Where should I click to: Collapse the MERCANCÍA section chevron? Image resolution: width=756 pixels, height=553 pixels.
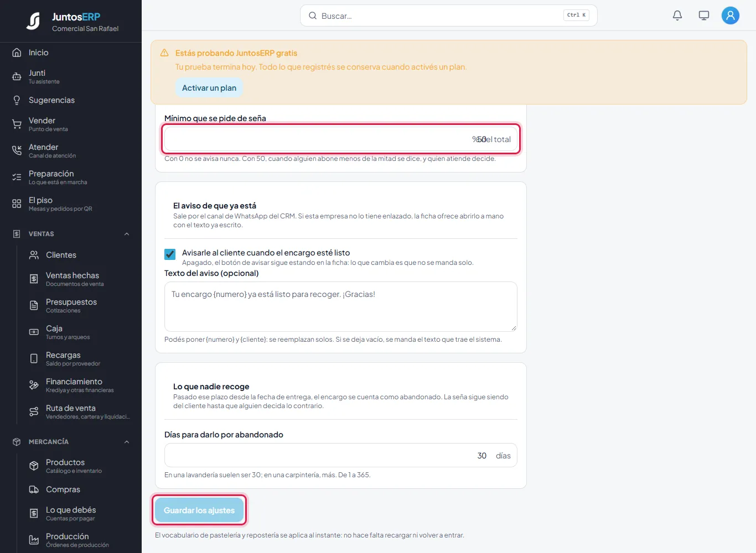(127, 442)
